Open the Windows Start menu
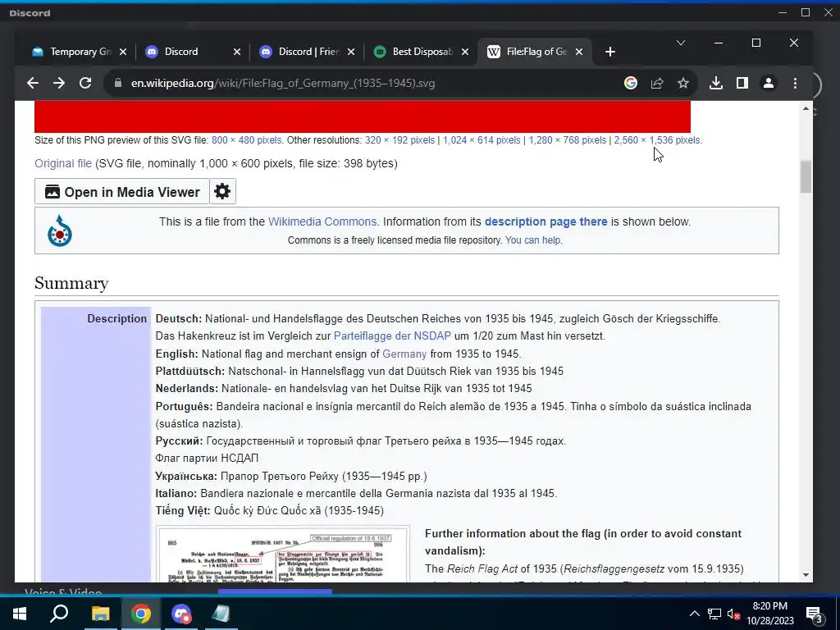The height and width of the screenshot is (630, 840). click(x=20, y=614)
